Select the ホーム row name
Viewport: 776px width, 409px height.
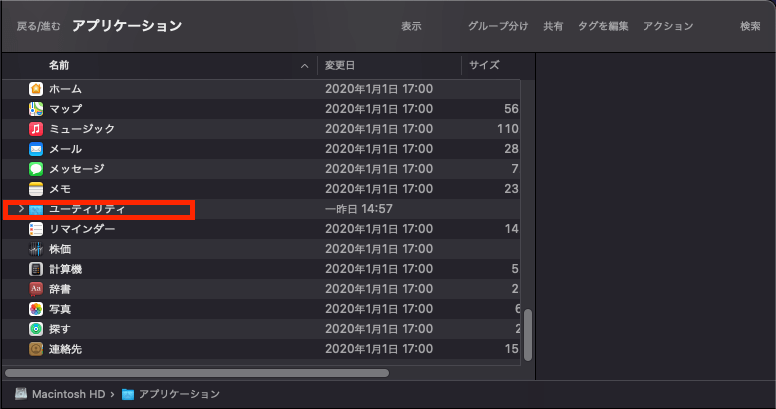point(65,89)
